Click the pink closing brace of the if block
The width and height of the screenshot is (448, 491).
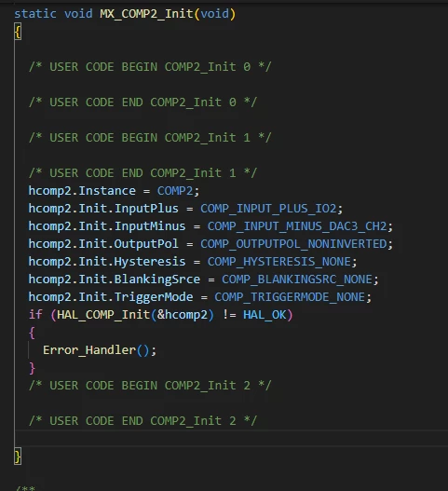point(32,368)
